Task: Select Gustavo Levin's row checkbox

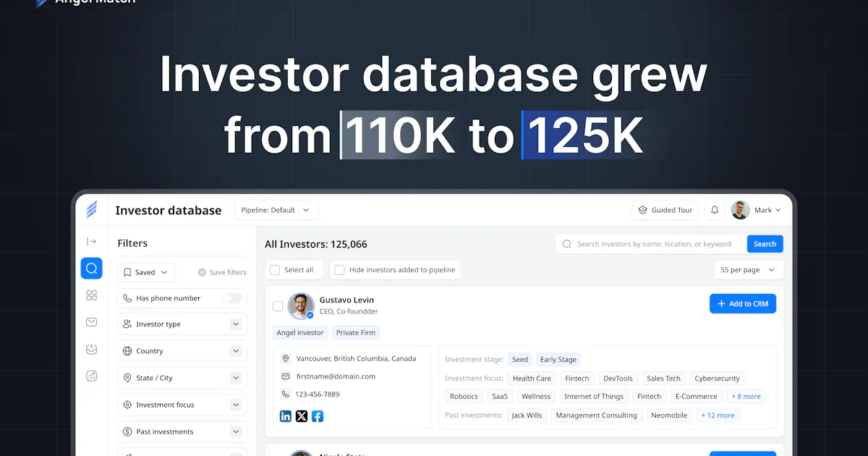Action: (278, 306)
